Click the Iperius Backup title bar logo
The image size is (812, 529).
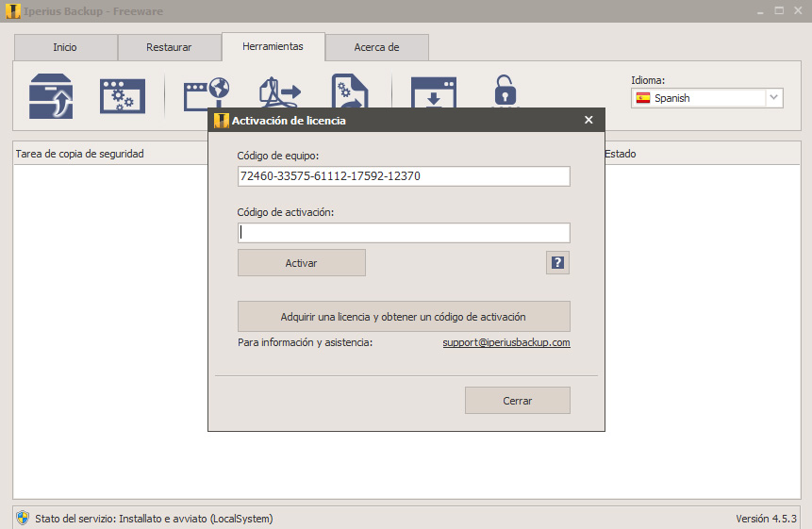pyautogui.click(x=13, y=11)
